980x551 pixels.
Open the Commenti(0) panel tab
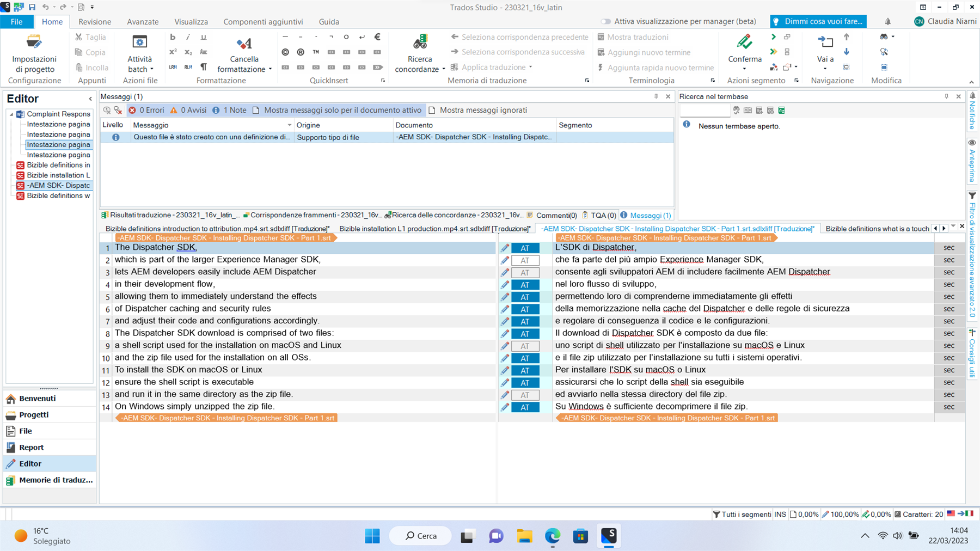click(x=552, y=216)
